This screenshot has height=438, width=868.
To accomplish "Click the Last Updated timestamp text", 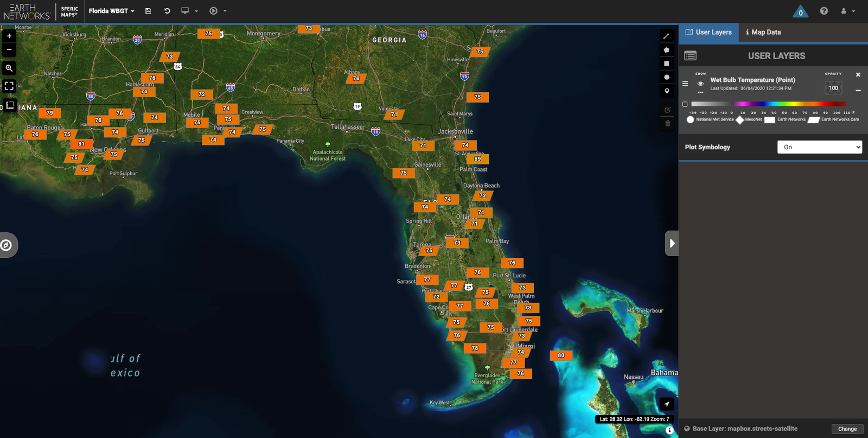I will pos(751,88).
